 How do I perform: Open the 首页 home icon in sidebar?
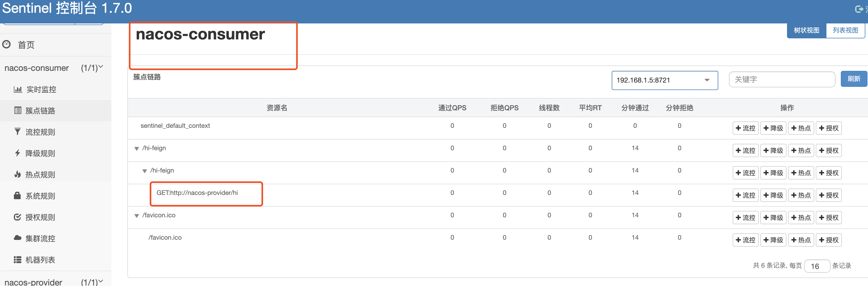point(6,44)
